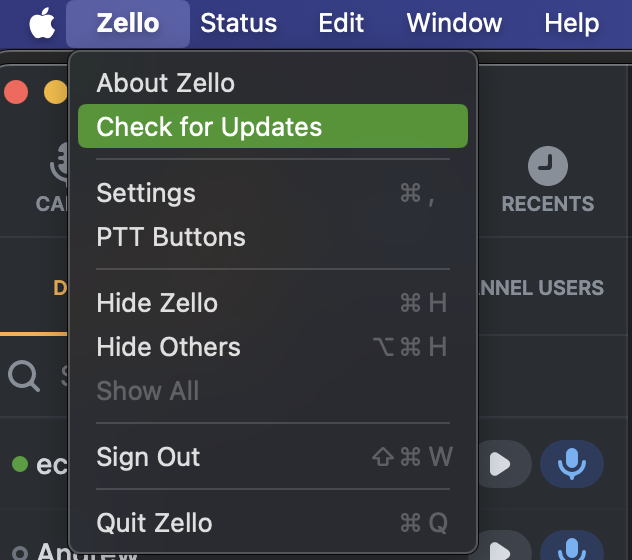Click the blue microphone talk button
The width and height of the screenshot is (632, 560).
tap(572, 464)
